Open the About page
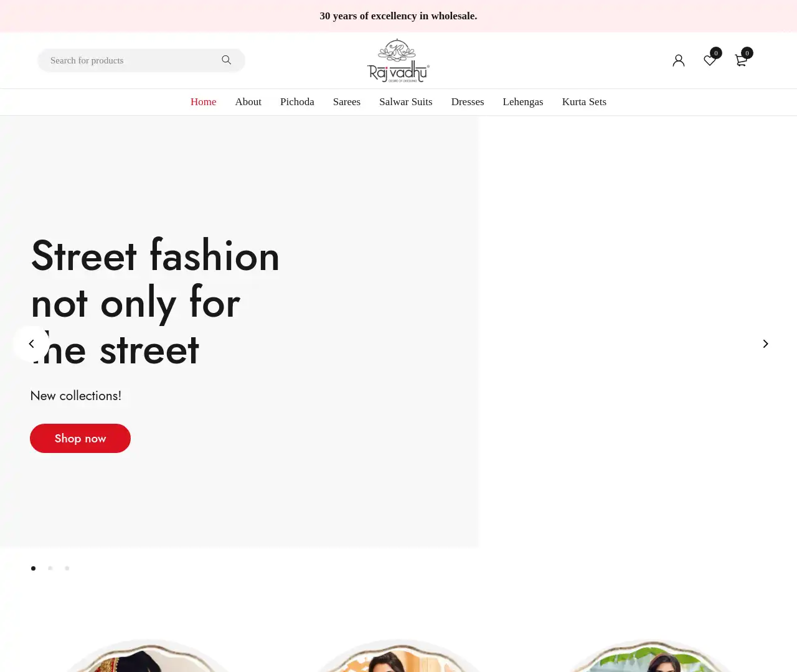The width and height of the screenshot is (797, 672). point(248,102)
